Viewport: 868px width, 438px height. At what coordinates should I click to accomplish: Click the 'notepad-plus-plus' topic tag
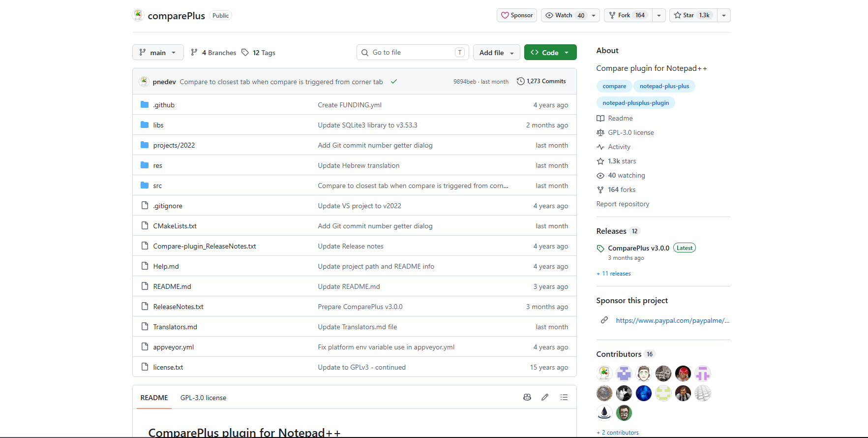click(x=664, y=86)
